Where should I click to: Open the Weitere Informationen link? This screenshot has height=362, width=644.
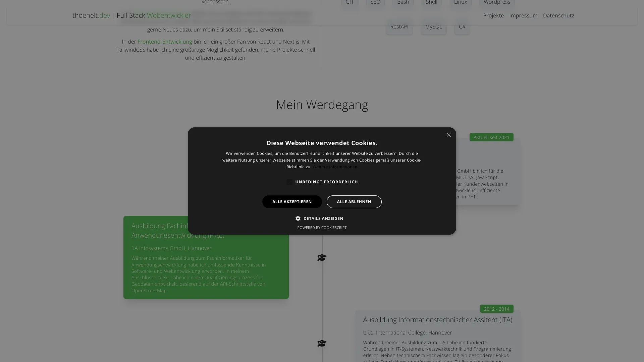click(335, 167)
